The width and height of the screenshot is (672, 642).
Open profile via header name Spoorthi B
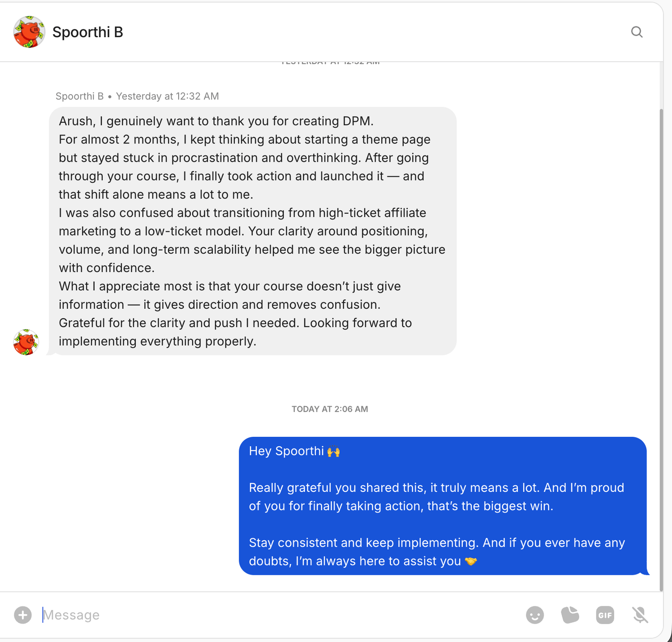88,32
